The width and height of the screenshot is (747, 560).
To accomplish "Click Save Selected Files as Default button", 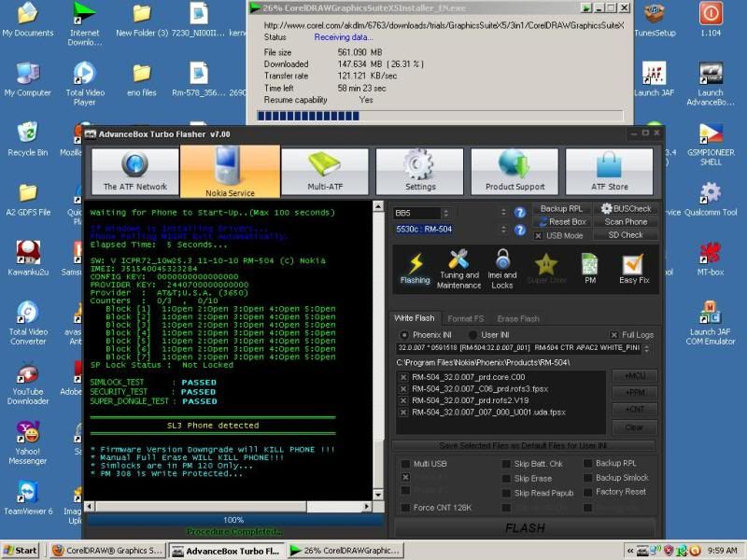I will [x=523, y=446].
